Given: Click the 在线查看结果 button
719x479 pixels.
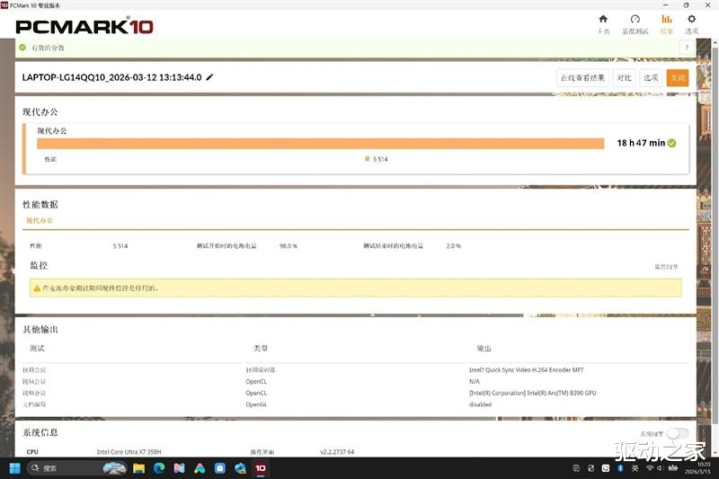Looking at the screenshot, I should click(582, 78).
